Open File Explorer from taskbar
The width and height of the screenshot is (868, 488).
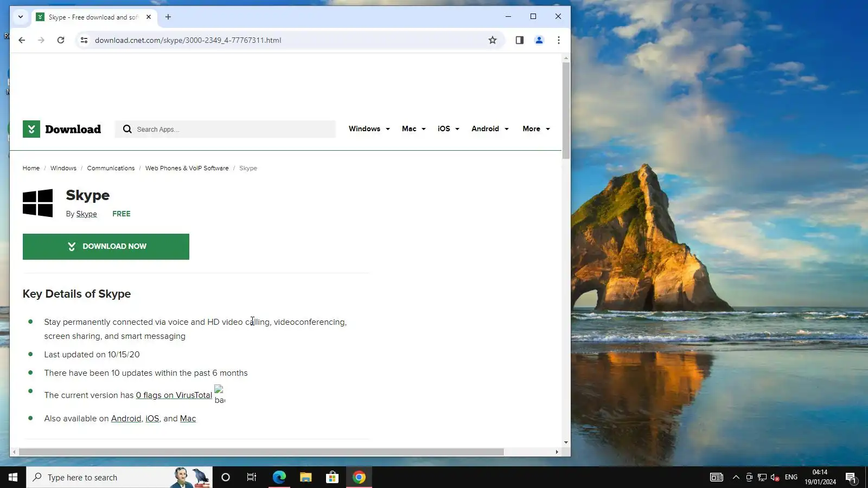(305, 477)
